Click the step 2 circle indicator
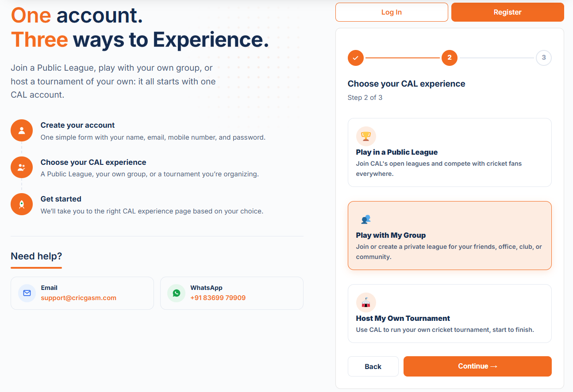 [450, 58]
